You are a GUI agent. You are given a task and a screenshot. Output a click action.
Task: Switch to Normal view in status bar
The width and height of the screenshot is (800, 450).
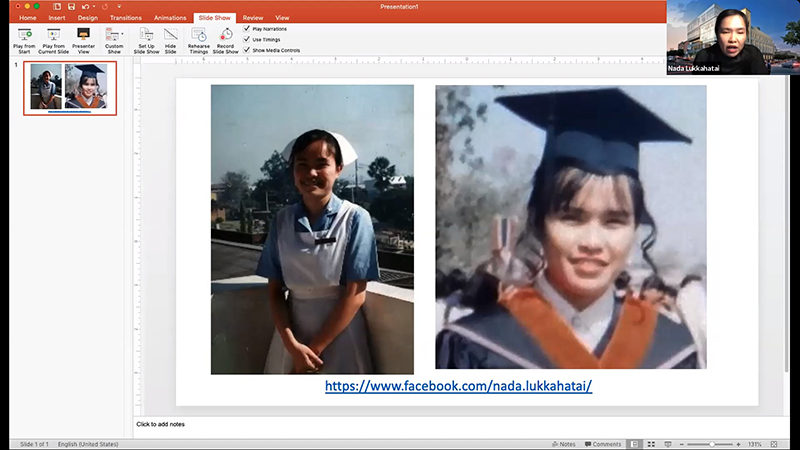coord(634,444)
